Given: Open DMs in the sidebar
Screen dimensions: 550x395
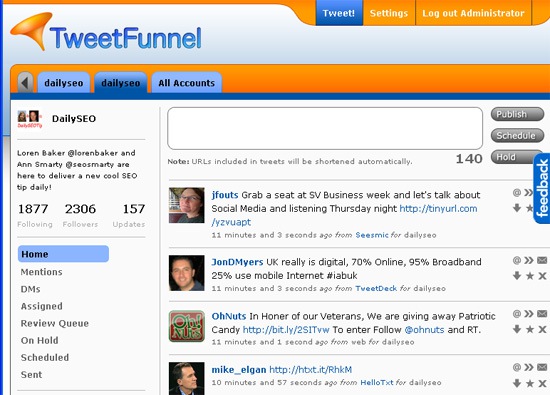Looking at the screenshot, I should click(x=31, y=289).
